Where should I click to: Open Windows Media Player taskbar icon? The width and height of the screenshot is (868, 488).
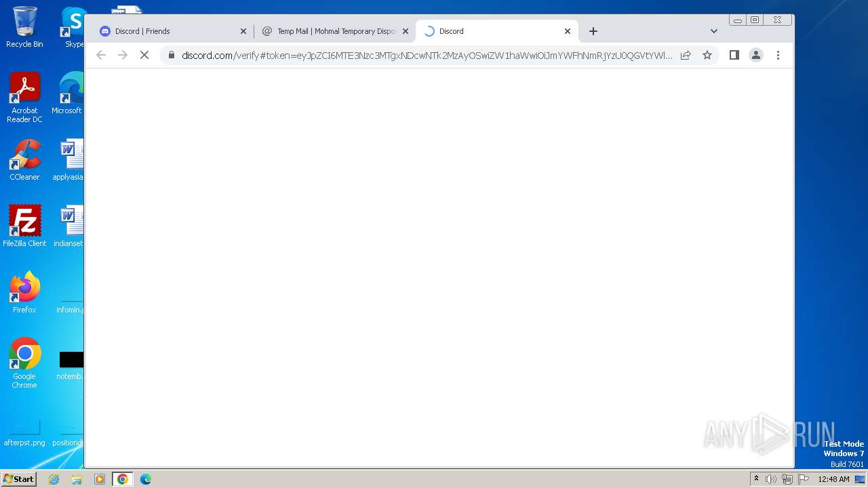tap(100, 479)
